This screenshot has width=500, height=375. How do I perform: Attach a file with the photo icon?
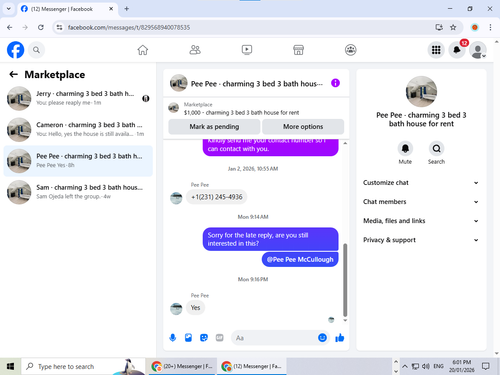coord(188,338)
